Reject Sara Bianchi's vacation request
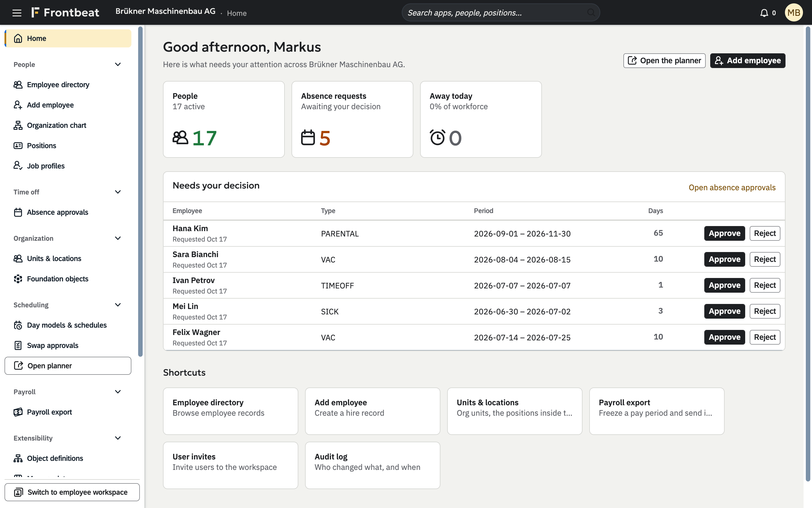This screenshot has width=812, height=508. point(765,259)
